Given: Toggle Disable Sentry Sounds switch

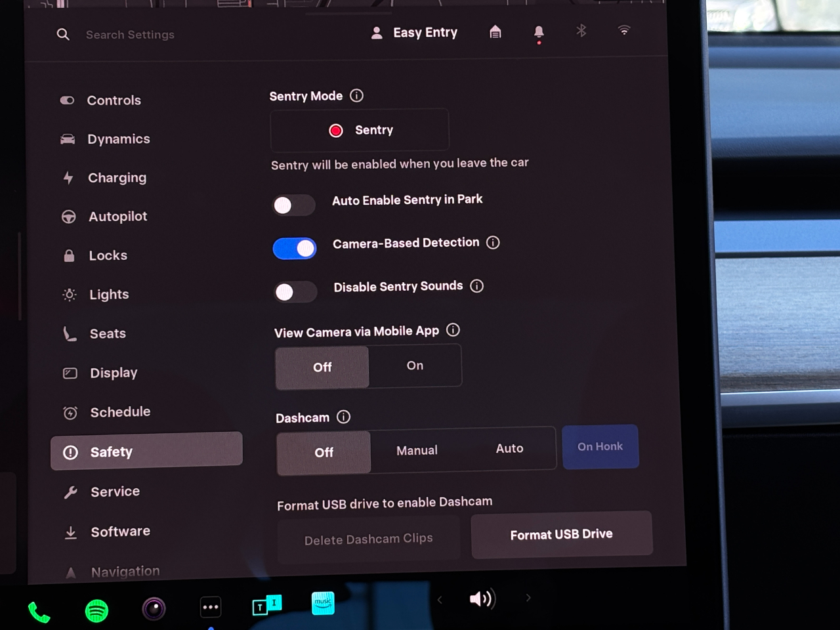Looking at the screenshot, I should [295, 292].
